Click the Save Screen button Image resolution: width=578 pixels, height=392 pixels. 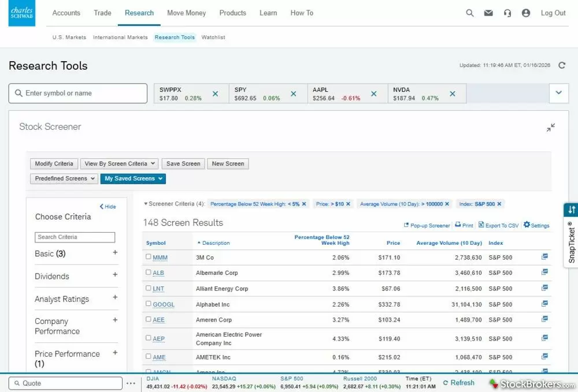tap(183, 163)
